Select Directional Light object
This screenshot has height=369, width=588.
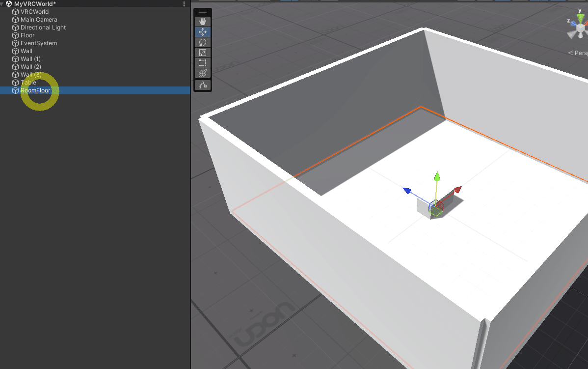[x=43, y=28]
